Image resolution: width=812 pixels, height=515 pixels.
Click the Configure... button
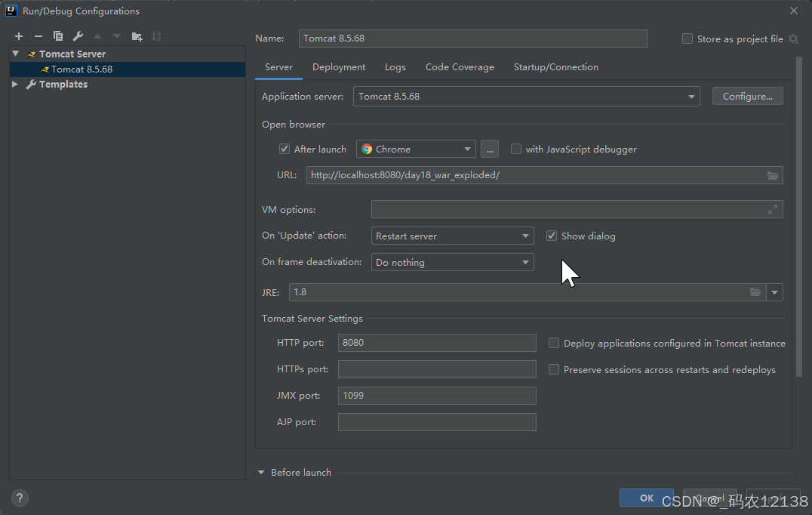pyautogui.click(x=747, y=97)
